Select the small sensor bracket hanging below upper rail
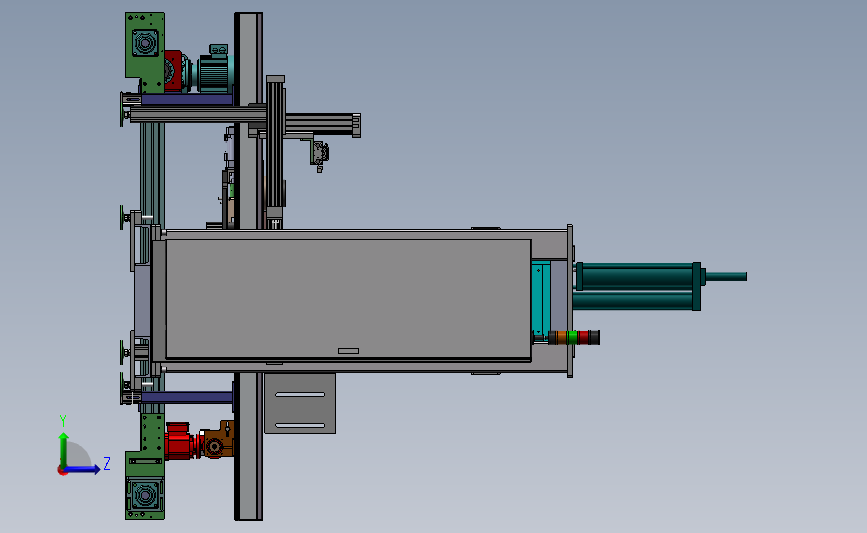867x533 pixels. [318, 154]
